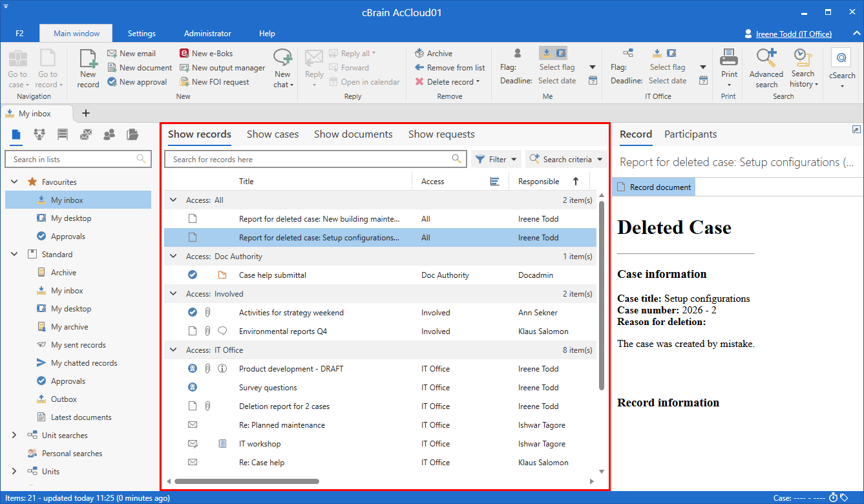The image size is (864, 504).
Task: Switch to Show documents tab
Action: click(353, 134)
